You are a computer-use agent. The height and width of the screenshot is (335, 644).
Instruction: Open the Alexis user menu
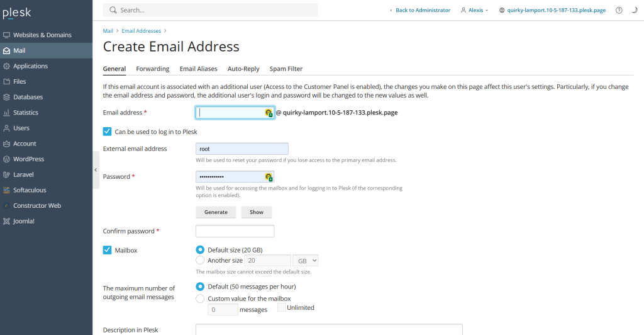click(x=474, y=10)
